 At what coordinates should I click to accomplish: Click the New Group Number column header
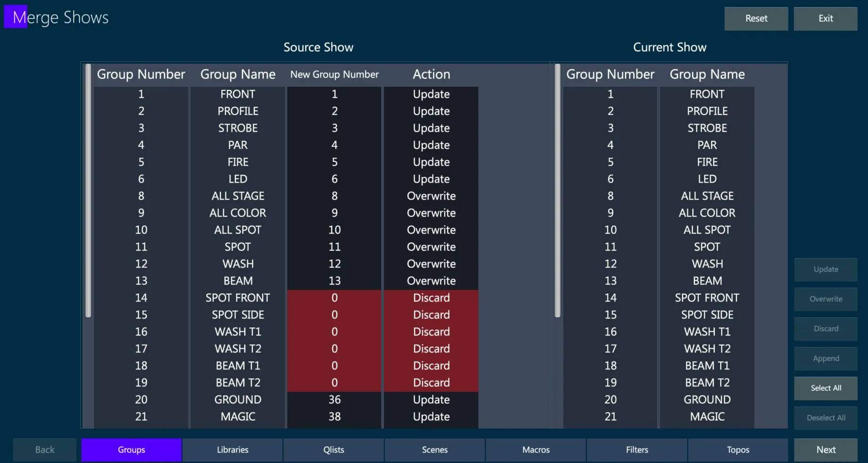tap(334, 74)
